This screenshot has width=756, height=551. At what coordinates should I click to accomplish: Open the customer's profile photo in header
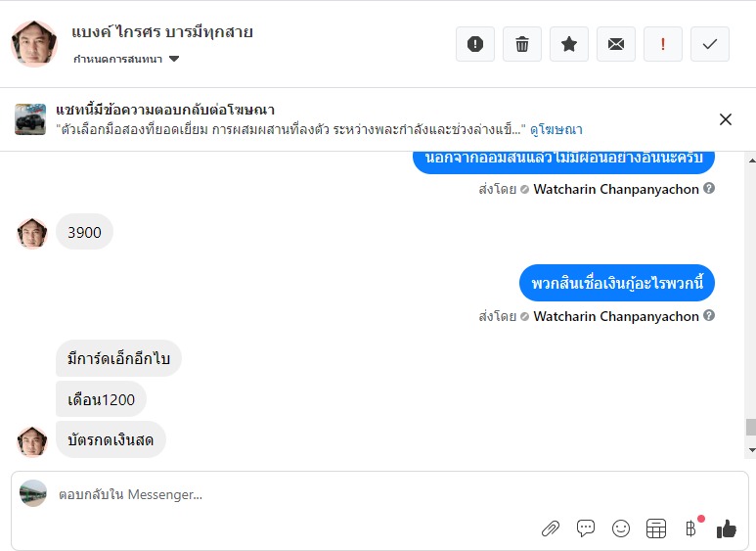pos(34,44)
